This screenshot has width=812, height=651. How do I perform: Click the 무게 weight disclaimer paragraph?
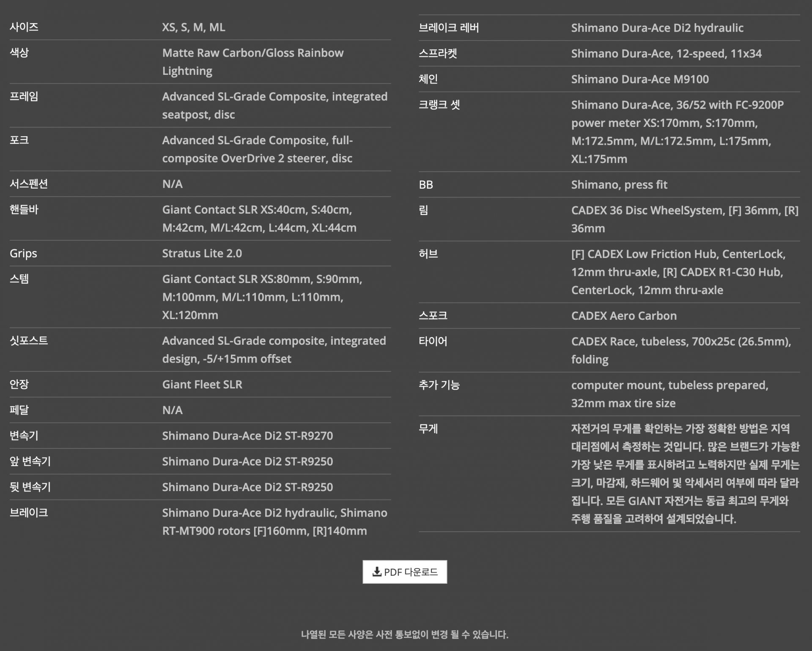coord(685,473)
